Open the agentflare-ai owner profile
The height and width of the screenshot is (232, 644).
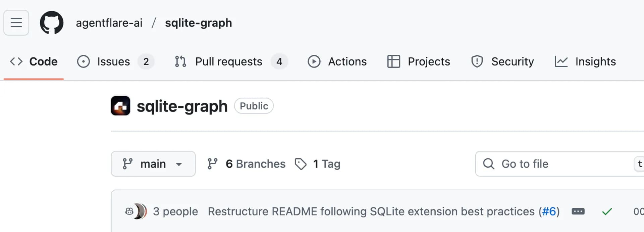pos(109,23)
